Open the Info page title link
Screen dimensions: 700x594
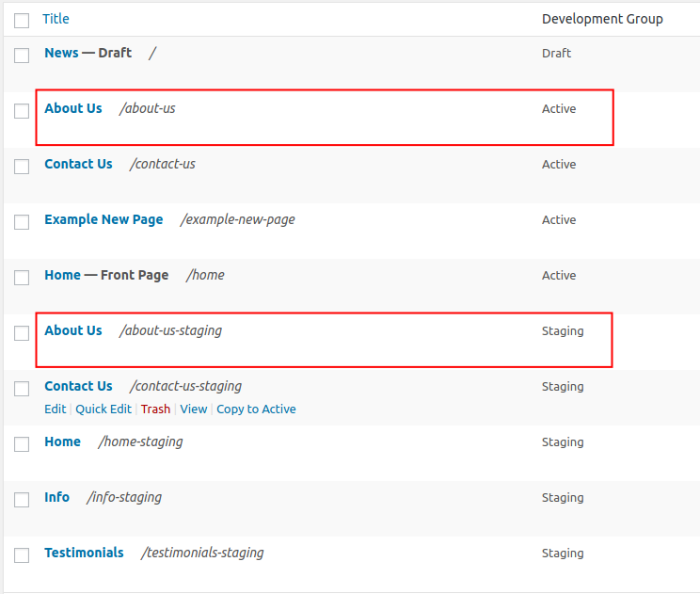(56, 497)
